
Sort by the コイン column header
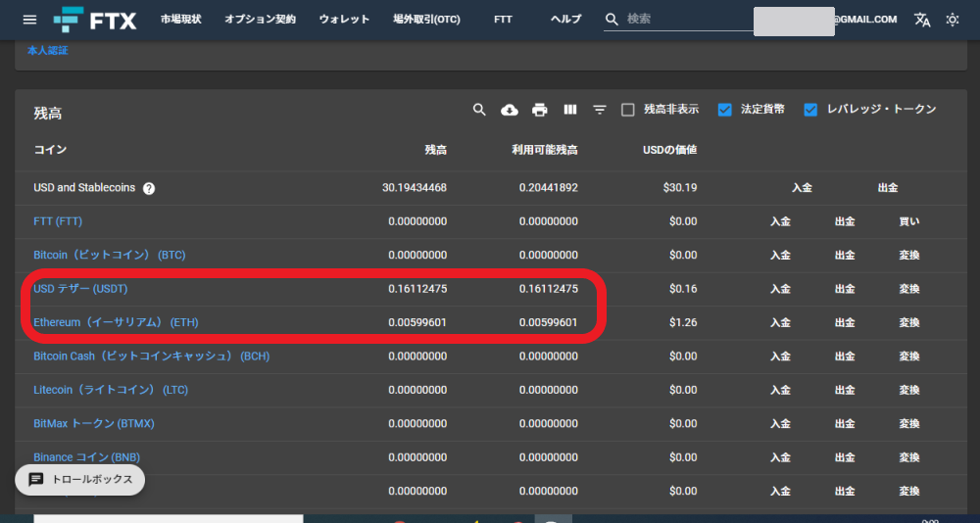click(50, 150)
